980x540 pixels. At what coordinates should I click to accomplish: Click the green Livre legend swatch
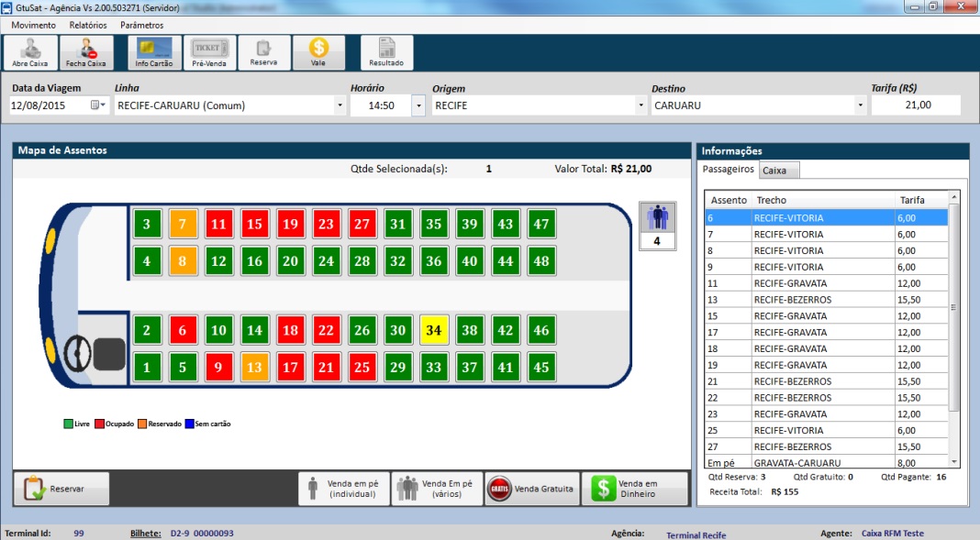[68, 424]
